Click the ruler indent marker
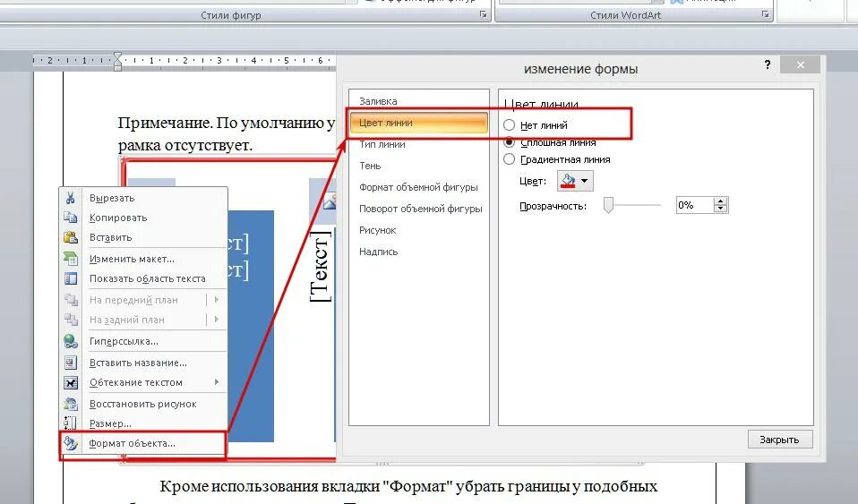The width and height of the screenshot is (858, 504). (x=117, y=61)
